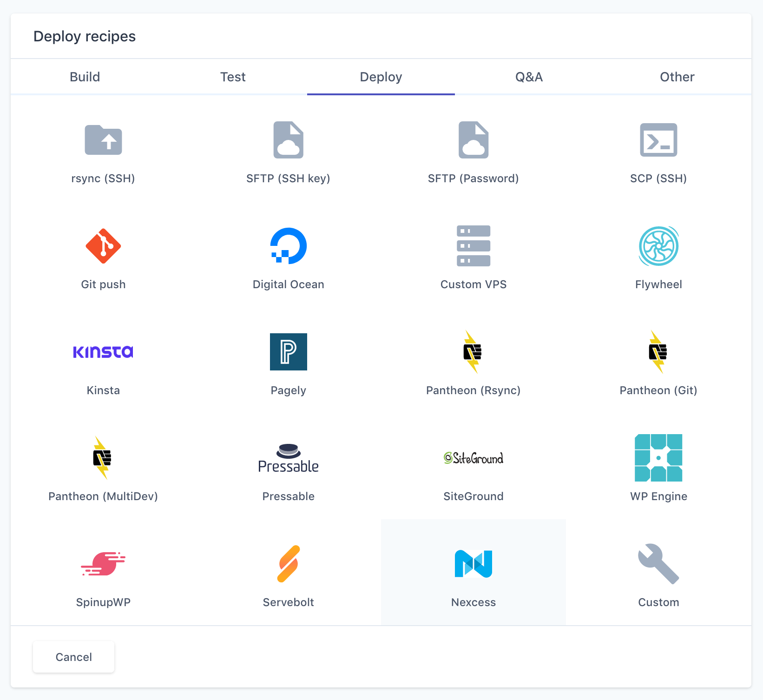The width and height of the screenshot is (763, 700).
Task: Open the Other tab
Action: (x=677, y=77)
